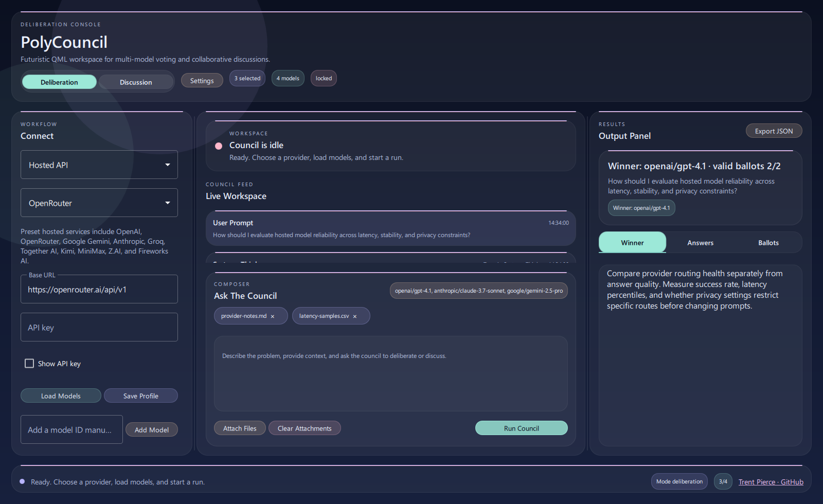
Task: Click the Live Workspace heading
Action: 236,196
